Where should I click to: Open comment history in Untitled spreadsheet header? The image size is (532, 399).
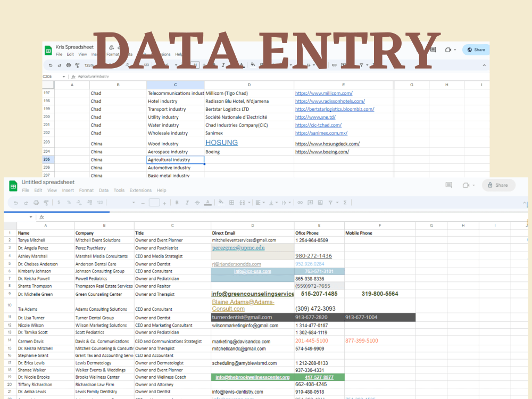tap(449, 185)
